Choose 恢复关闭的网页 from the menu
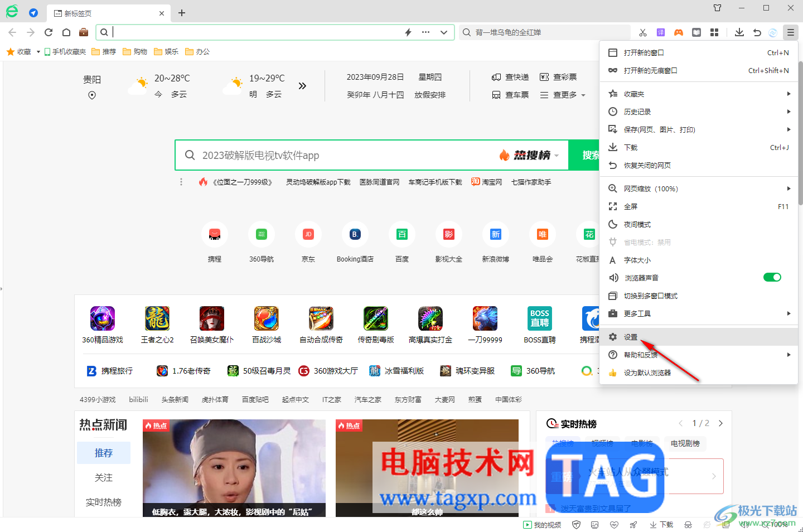Image resolution: width=803 pixels, height=532 pixels. 699,165
